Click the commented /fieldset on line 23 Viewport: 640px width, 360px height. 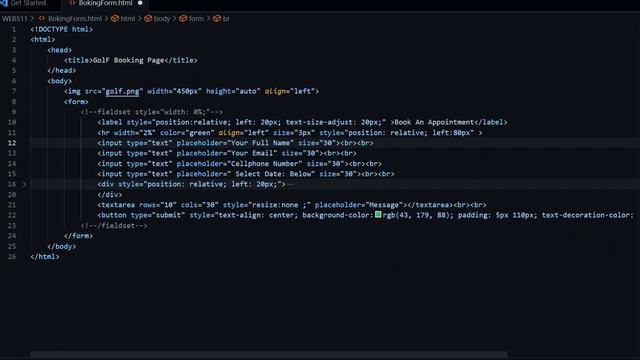[x=114, y=226]
